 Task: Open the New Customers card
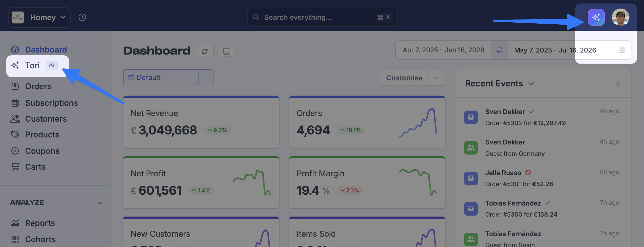click(x=201, y=232)
